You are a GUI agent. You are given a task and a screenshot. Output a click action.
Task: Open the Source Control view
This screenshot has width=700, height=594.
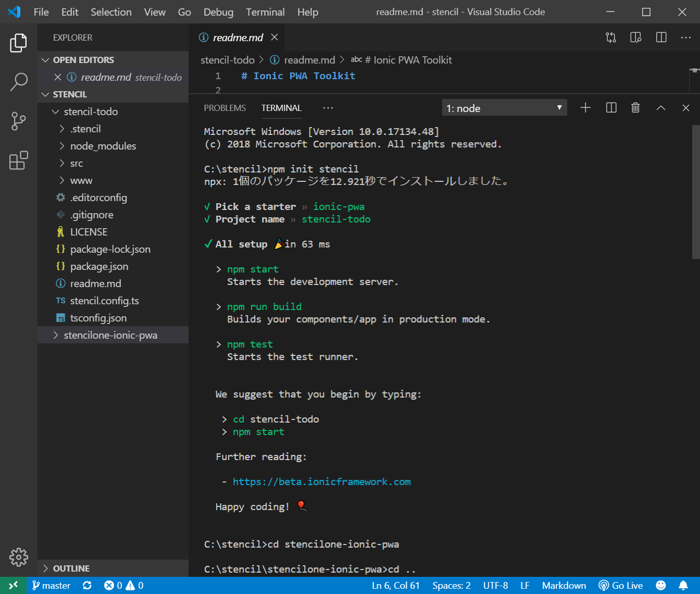(x=18, y=121)
